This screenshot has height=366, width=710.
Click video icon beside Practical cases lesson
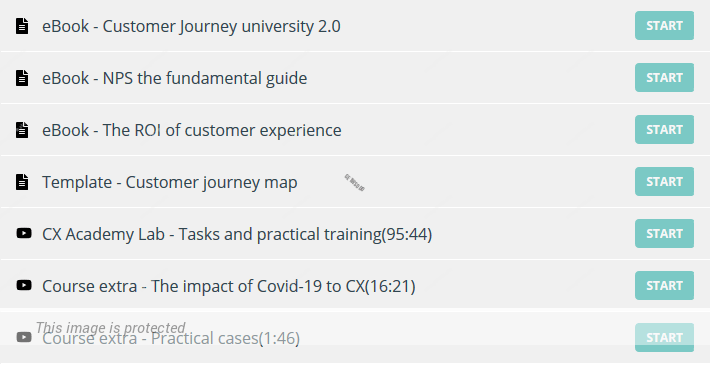point(24,337)
